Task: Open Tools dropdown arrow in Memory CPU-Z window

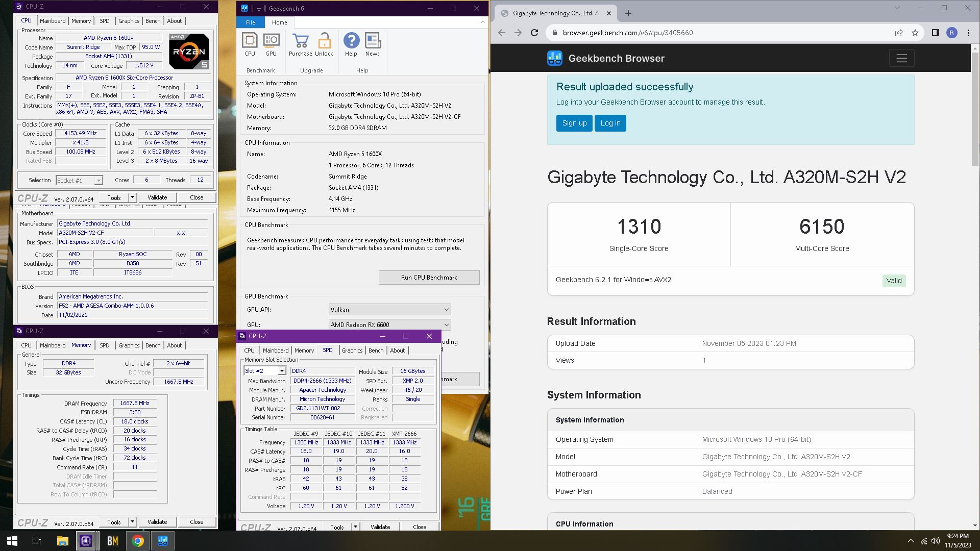Action: 132,522
